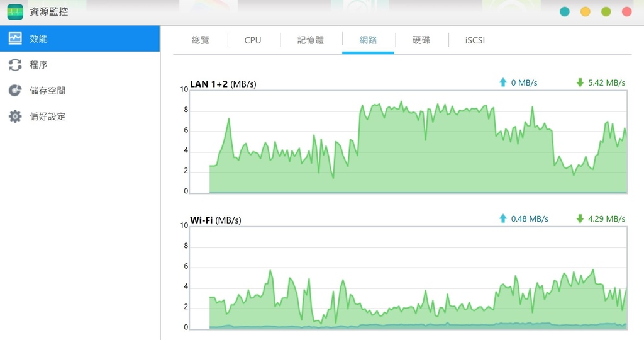
Task: Click the Wi-Fi (MB/s) chart title
Action: coord(216,220)
